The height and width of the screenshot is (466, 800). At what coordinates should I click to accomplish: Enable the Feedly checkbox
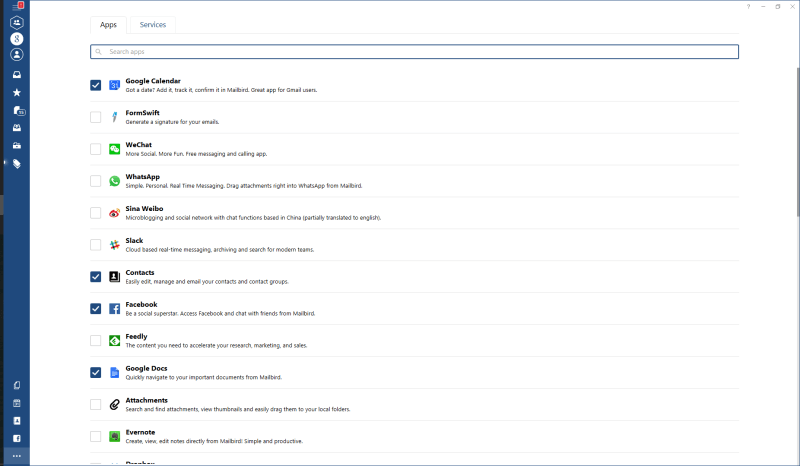95,340
